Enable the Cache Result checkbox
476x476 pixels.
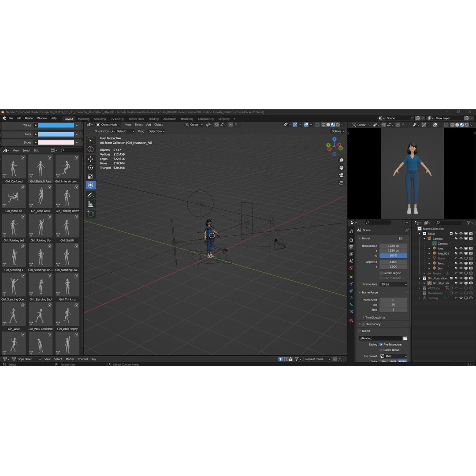click(381, 350)
